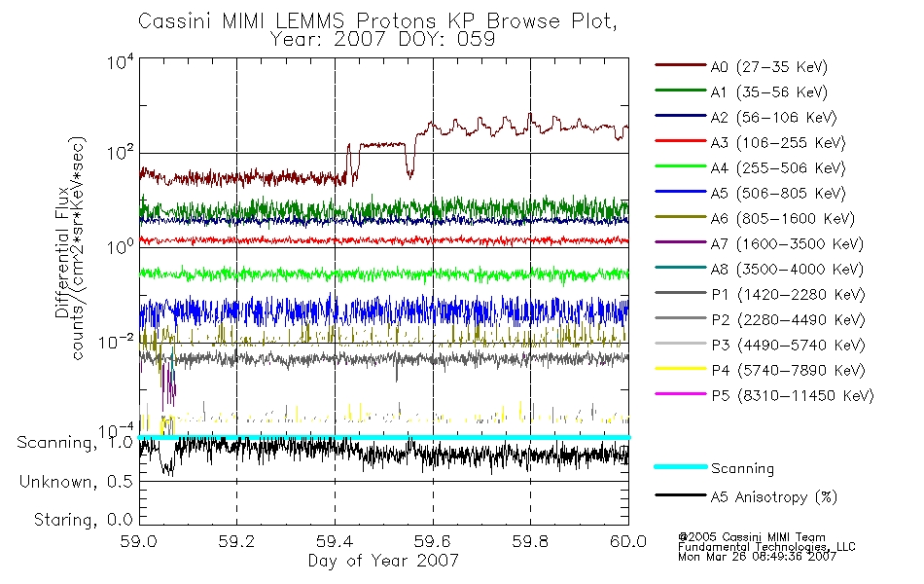Image resolution: width=924 pixels, height=584 pixels.
Task: Click the thick cyan Scanning trace in the plot
Action: pyautogui.click(x=384, y=438)
